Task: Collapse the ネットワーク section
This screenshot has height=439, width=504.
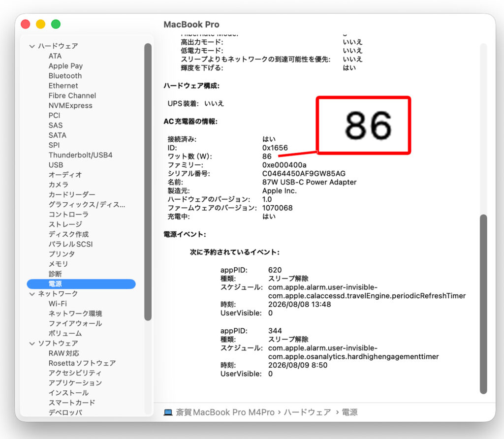Action: [32, 294]
